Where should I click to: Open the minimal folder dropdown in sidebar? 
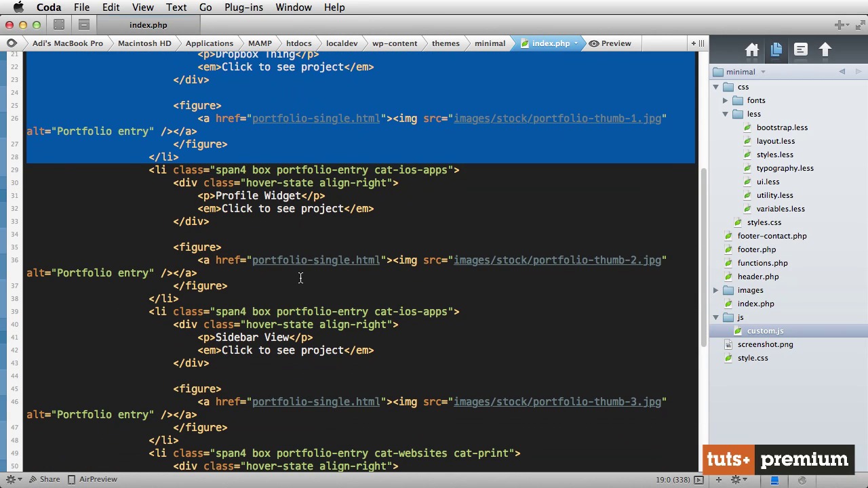(763, 72)
